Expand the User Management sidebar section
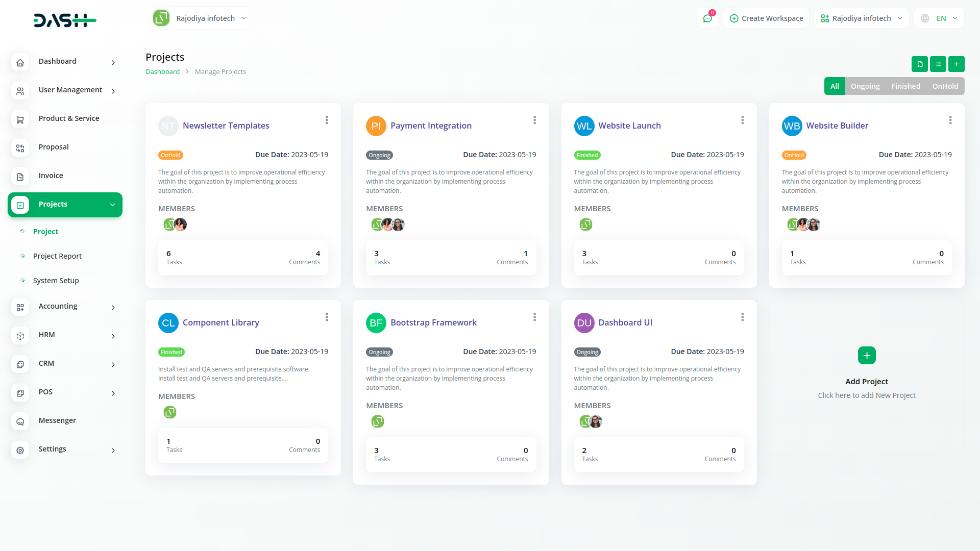The image size is (980, 551). click(x=70, y=90)
